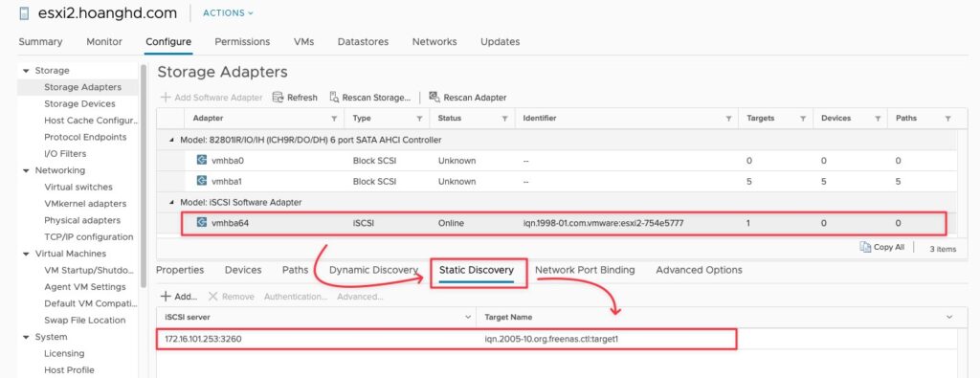Image resolution: width=980 pixels, height=378 pixels.
Task: Open the Updates tab
Action: [x=500, y=42]
